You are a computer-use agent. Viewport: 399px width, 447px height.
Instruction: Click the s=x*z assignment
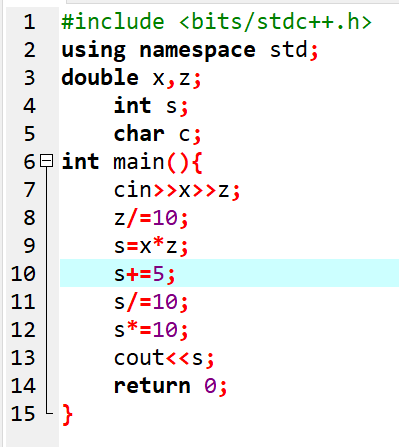click(151, 246)
